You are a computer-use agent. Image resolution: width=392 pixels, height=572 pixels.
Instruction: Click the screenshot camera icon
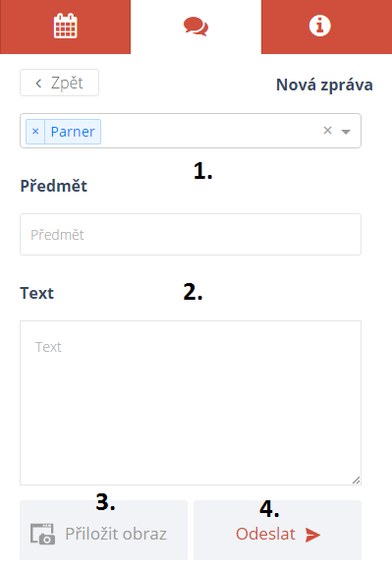(42, 534)
